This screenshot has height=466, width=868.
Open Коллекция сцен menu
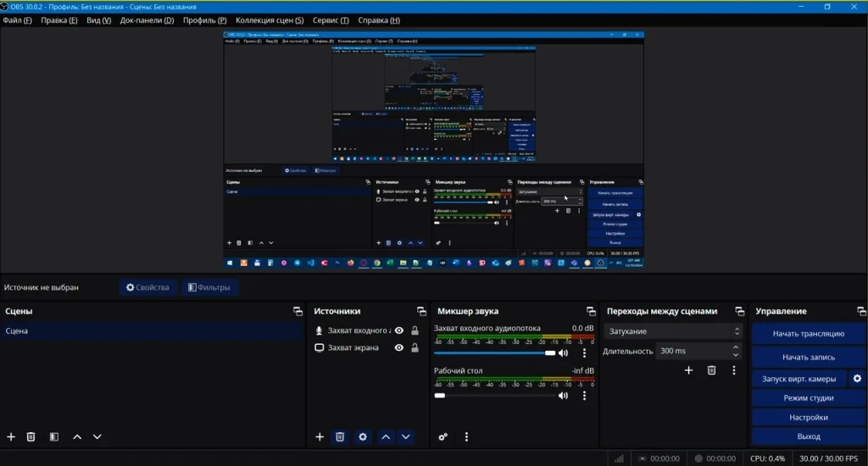pos(270,20)
